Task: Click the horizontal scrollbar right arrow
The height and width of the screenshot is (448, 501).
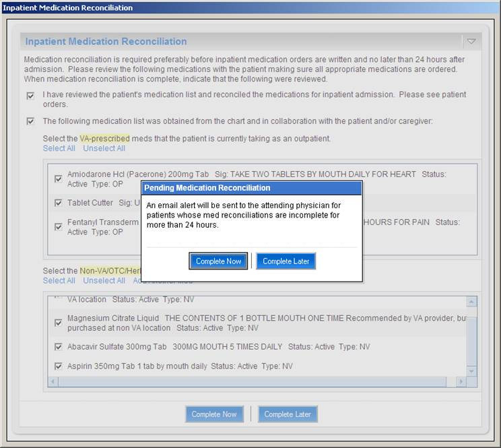Action: (x=461, y=382)
